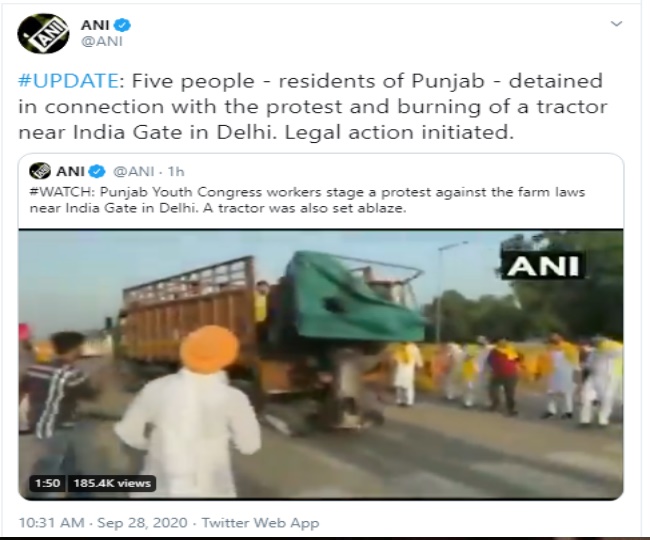The width and height of the screenshot is (650, 540).
Task: Open the 1h timestamp of quoted tweet
Action: 176,172
